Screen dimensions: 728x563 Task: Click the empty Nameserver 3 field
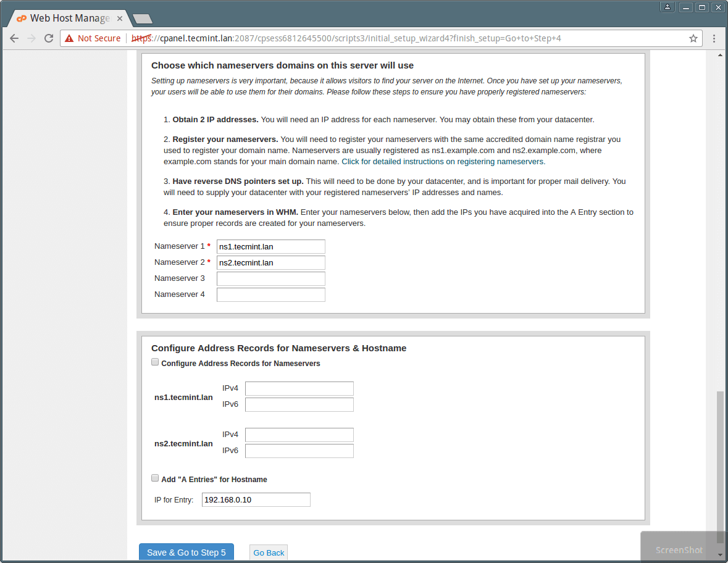pyautogui.click(x=270, y=278)
